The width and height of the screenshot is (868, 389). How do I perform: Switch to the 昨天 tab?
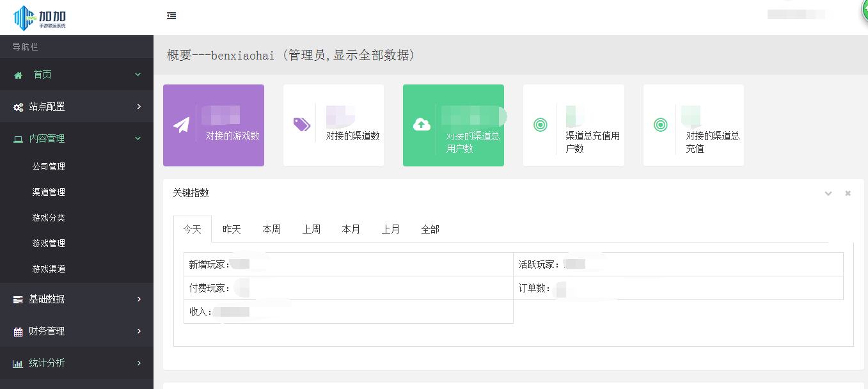click(231, 228)
